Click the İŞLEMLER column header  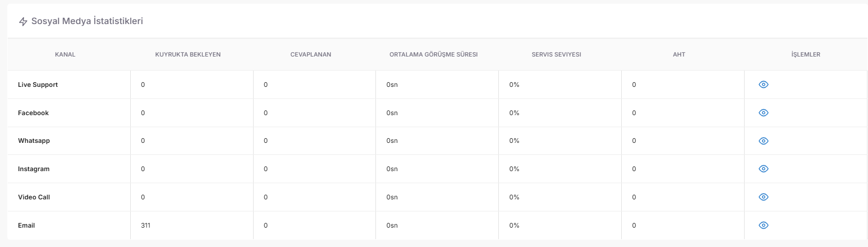point(806,54)
